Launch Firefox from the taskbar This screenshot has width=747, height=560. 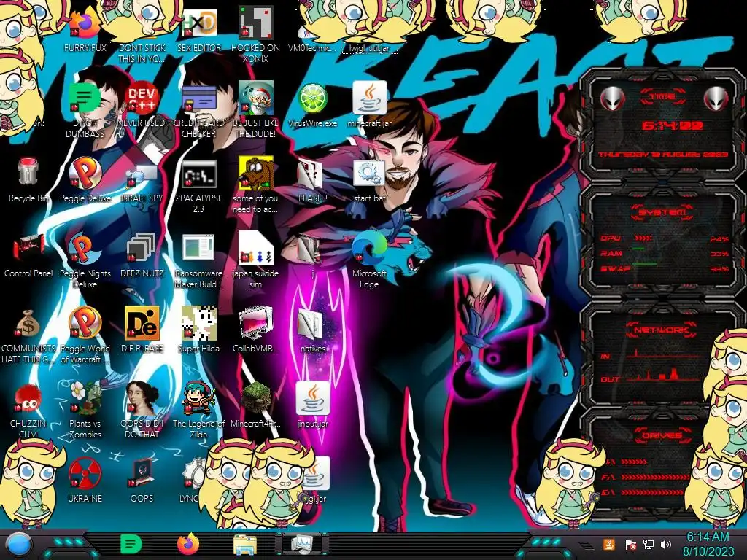188,544
